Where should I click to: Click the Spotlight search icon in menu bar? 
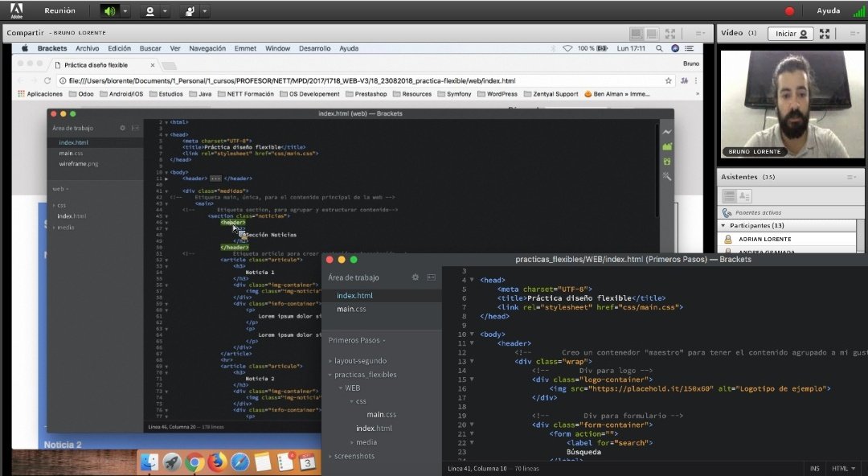(659, 48)
